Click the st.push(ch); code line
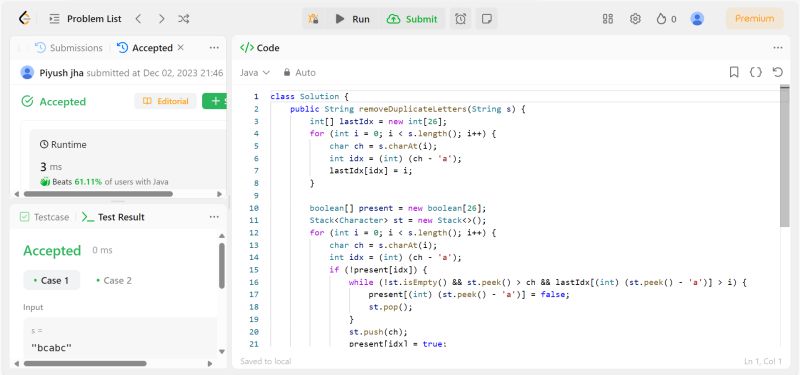This screenshot has height=375, width=800. pos(378,332)
